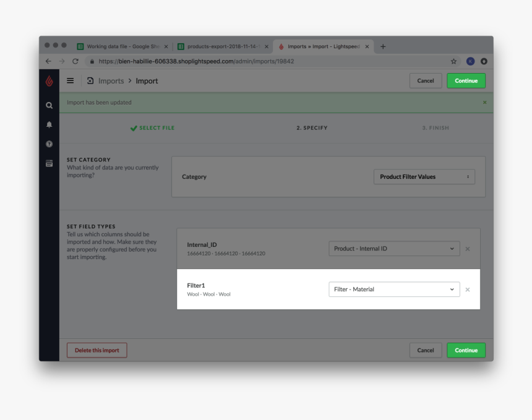The height and width of the screenshot is (420, 532).
Task: Remove the Filter1 field row
Action: [x=468, y=289]
